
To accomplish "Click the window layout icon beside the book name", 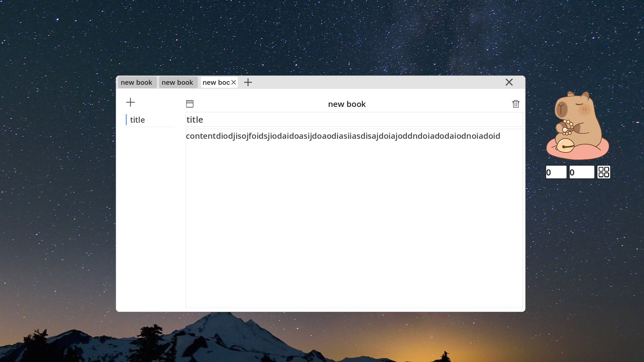I will tap(190, 104).
